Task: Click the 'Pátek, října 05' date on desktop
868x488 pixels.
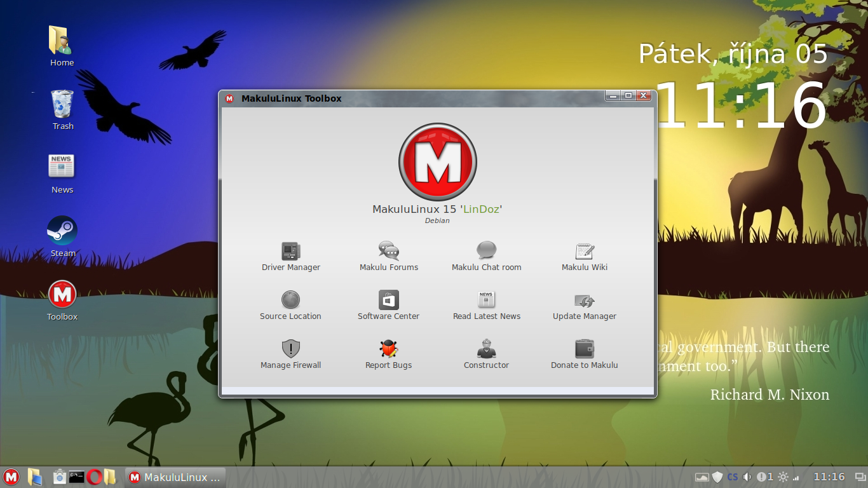Action: (733, 54)
